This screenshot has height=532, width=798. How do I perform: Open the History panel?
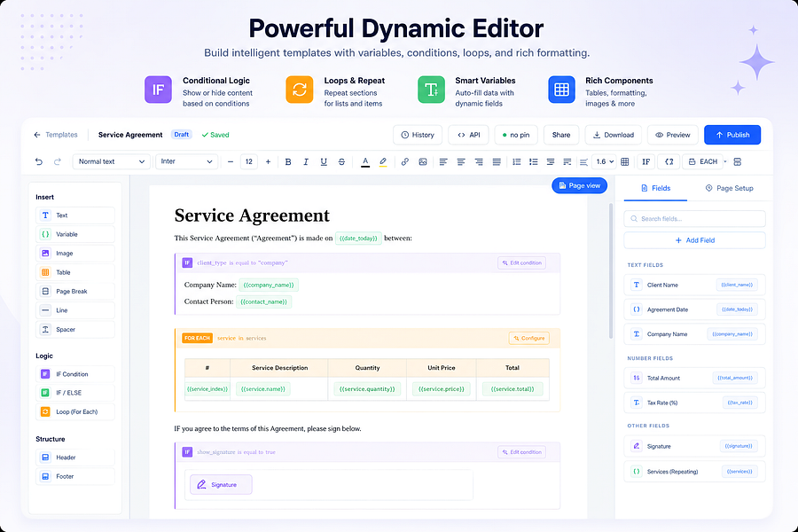coord(418,135)
